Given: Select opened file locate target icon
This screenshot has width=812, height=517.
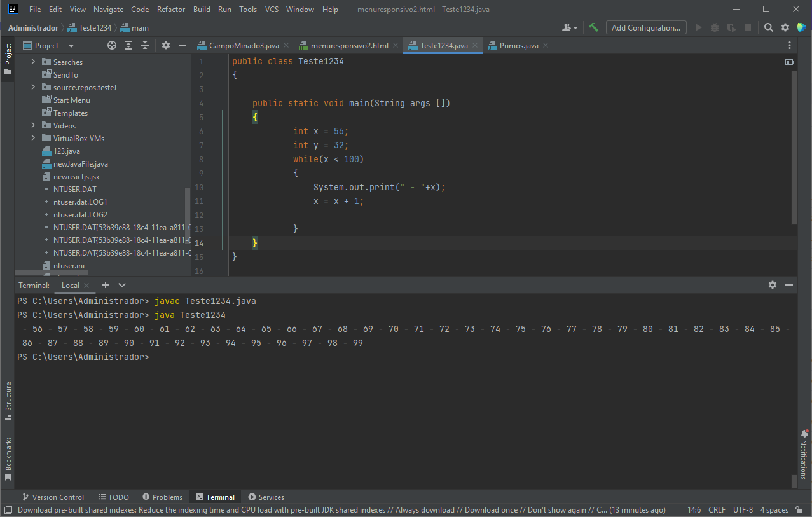Looking at the screenshot, I should point(112,45).
